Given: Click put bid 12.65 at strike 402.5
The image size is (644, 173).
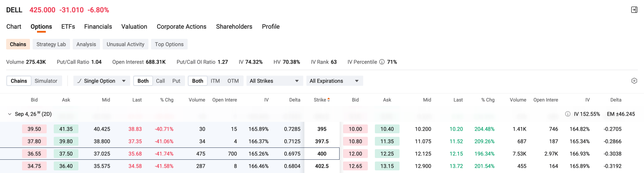Looking at the screenshot, I should click(x=355, y=166).
